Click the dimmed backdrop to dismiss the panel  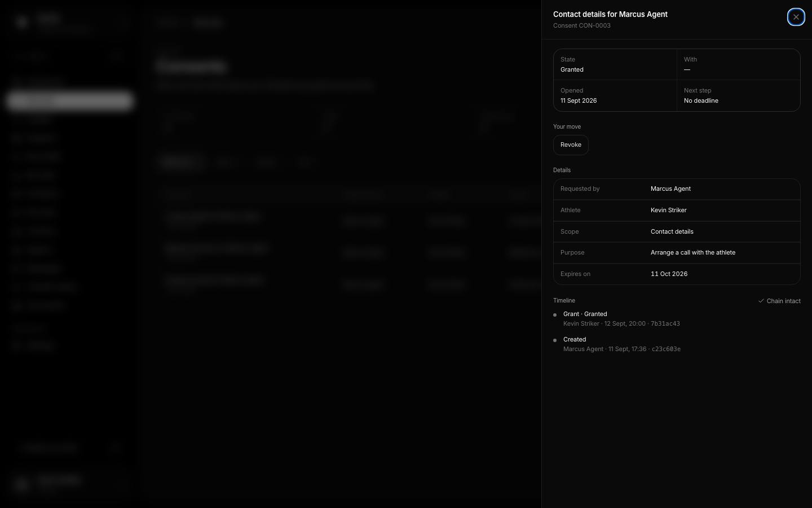(x=338, y=395)
